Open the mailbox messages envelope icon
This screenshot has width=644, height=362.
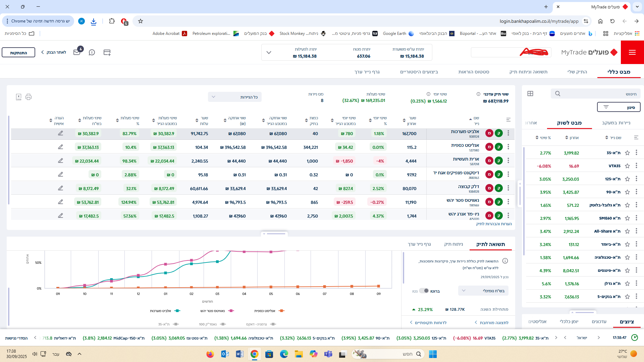coord(77,52)
